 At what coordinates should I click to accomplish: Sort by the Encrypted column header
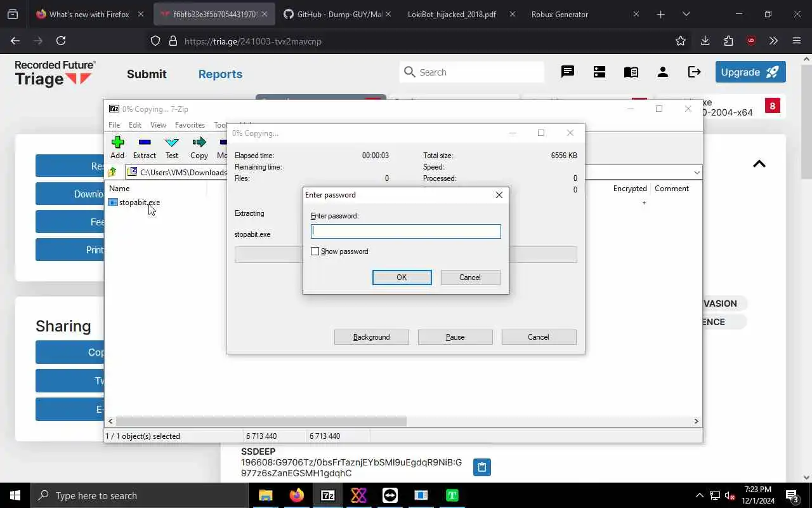(630, 189)
